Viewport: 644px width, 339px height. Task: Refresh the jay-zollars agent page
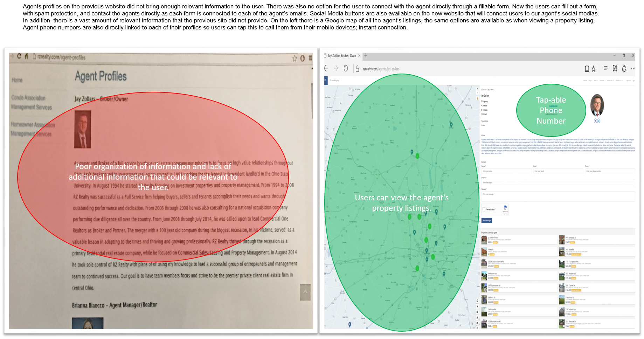[x=346, y=68]
